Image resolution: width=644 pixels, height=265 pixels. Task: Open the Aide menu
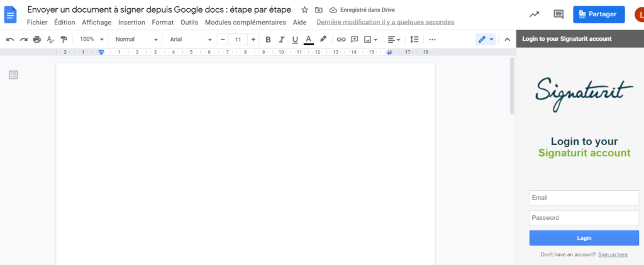300,22
